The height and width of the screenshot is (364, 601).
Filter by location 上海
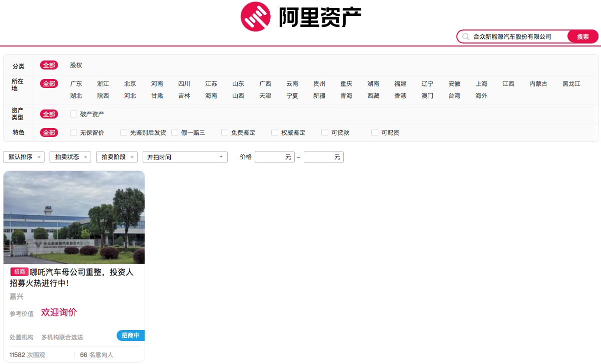(x=481, y=84)
